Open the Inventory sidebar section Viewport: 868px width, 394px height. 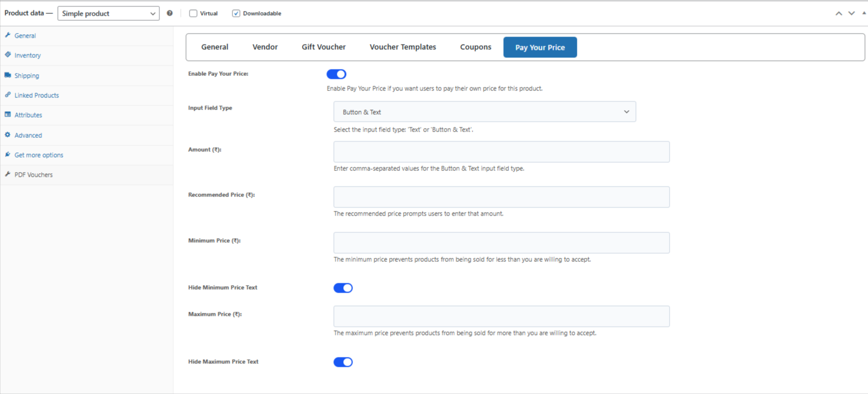click(x=86, y=56)
